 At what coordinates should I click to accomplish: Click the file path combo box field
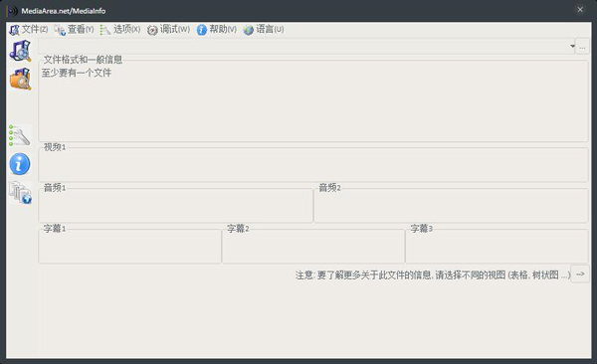click(x=306, y=46)
